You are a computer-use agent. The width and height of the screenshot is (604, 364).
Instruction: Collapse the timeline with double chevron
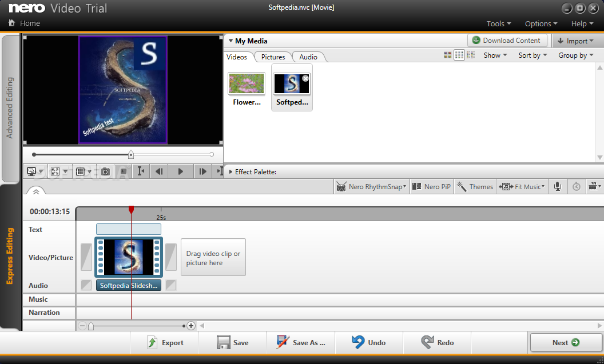click(x=36, y=191)
